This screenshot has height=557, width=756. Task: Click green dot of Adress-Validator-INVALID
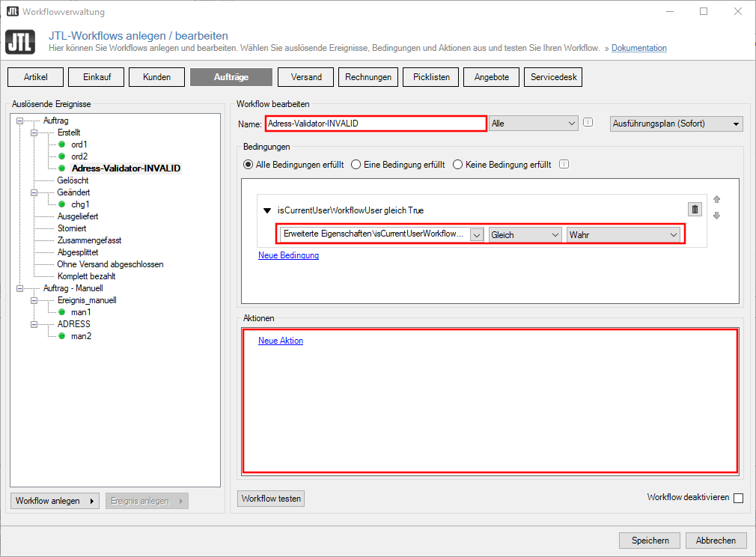point(61,168)
